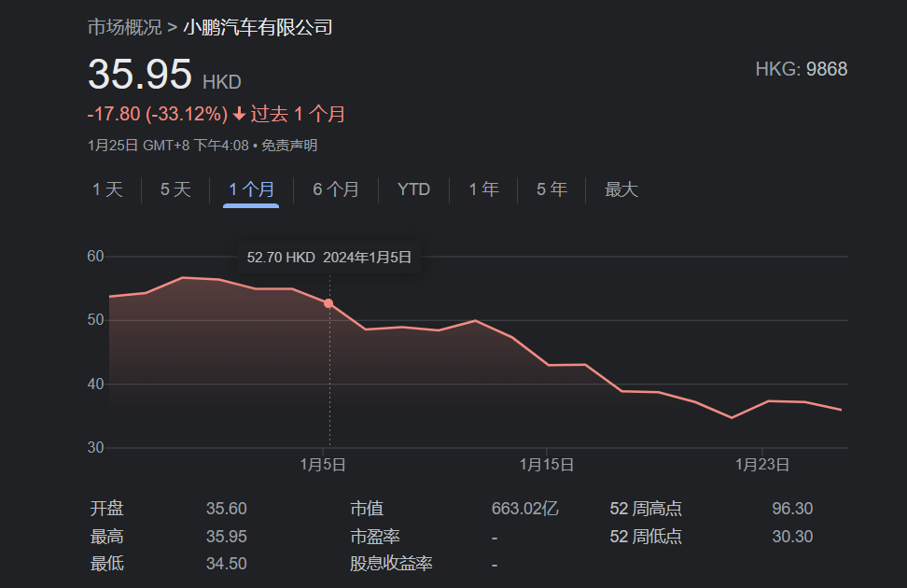The image size is (907, 588).
Task: Click the 最低 value 34.50
Action: (227, 564)
